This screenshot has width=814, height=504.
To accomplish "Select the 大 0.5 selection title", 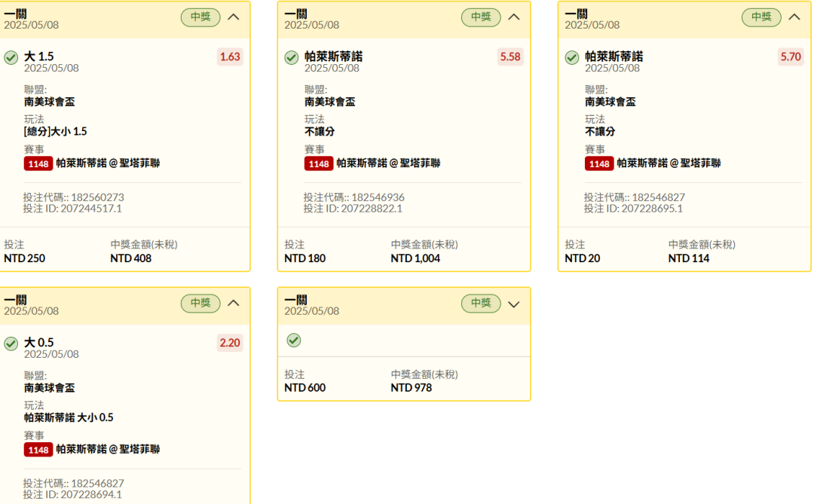I will (39, 342).
